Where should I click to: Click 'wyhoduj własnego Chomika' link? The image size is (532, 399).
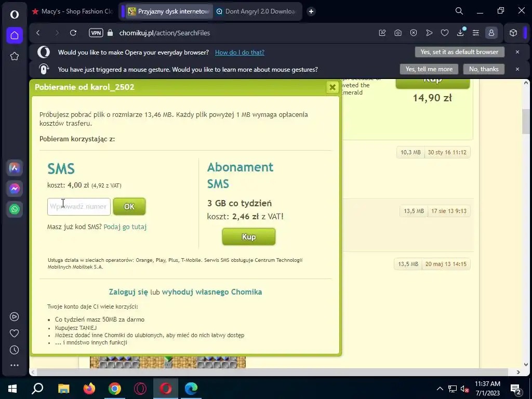[x=212, y=292]
